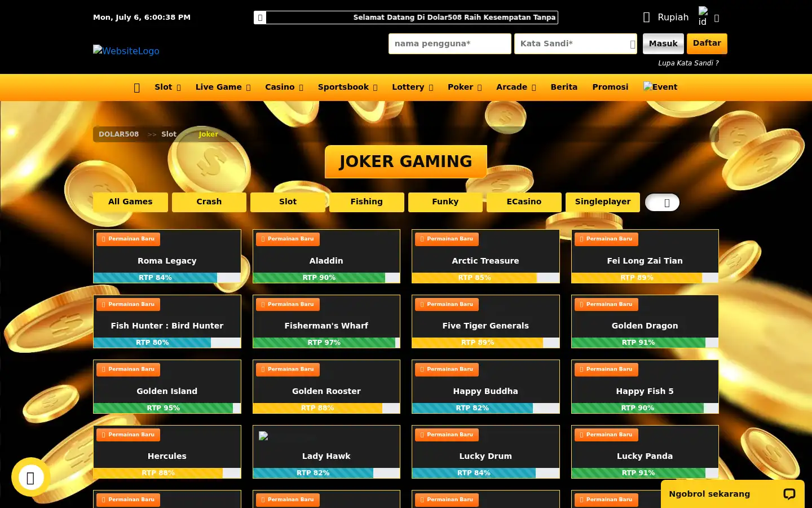Click the announcement icon beside the marquee
The height and width of the screenshot is (508, 812).
(260, 17)
